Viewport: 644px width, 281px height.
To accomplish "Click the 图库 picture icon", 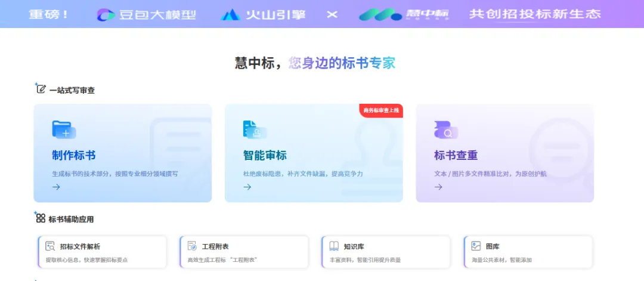I will click(476, 246).
